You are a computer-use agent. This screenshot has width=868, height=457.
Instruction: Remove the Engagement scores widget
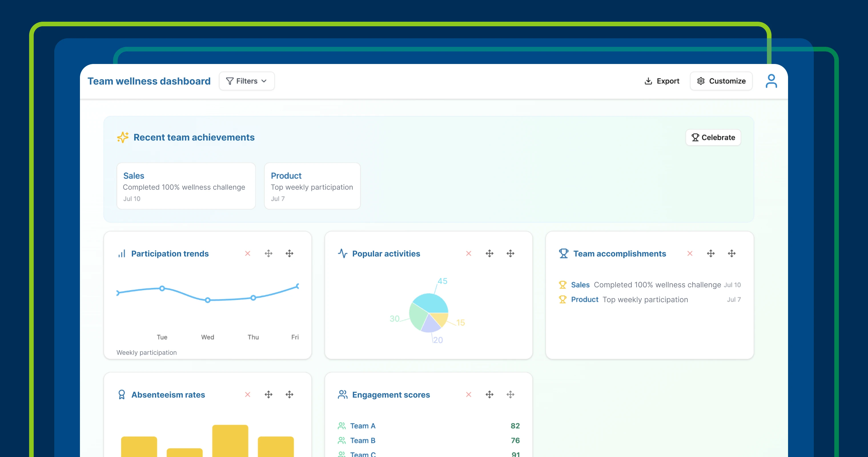coord(469,394)
